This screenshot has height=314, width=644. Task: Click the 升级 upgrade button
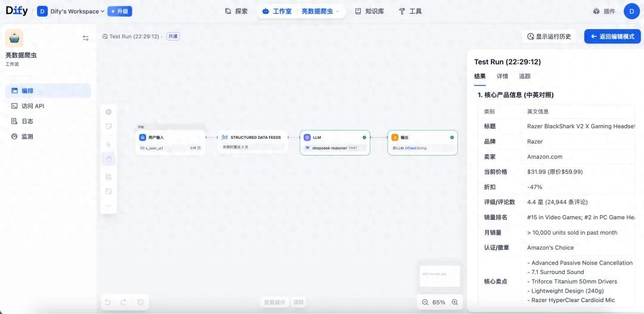(119, 11)
